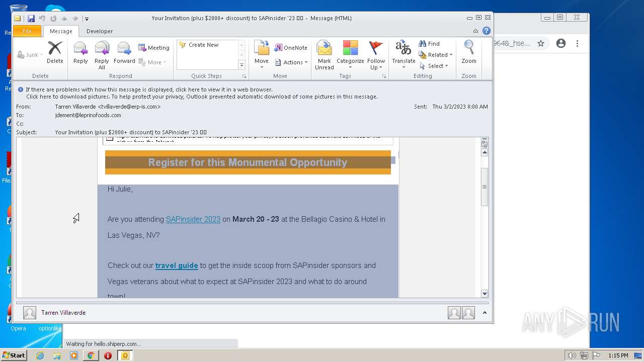Switch to the Developer ribbon tab

pos(100,31)
